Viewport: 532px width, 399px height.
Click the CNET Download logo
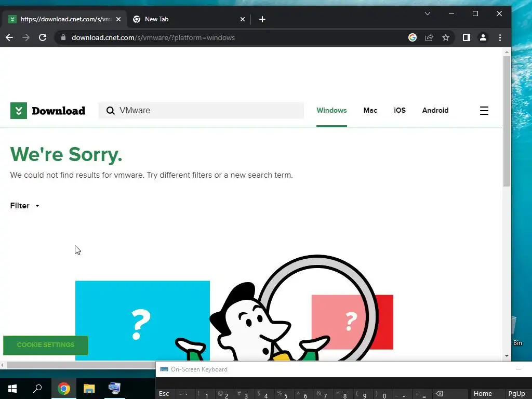click(x=48, y=111)
